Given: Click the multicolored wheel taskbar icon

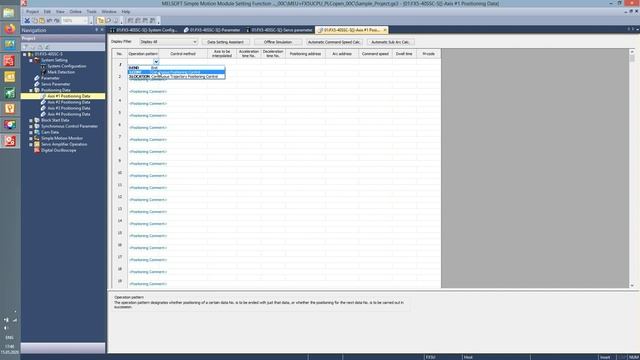Looking at the screenshot, I should pyautogui.click(x=10, y=125).
